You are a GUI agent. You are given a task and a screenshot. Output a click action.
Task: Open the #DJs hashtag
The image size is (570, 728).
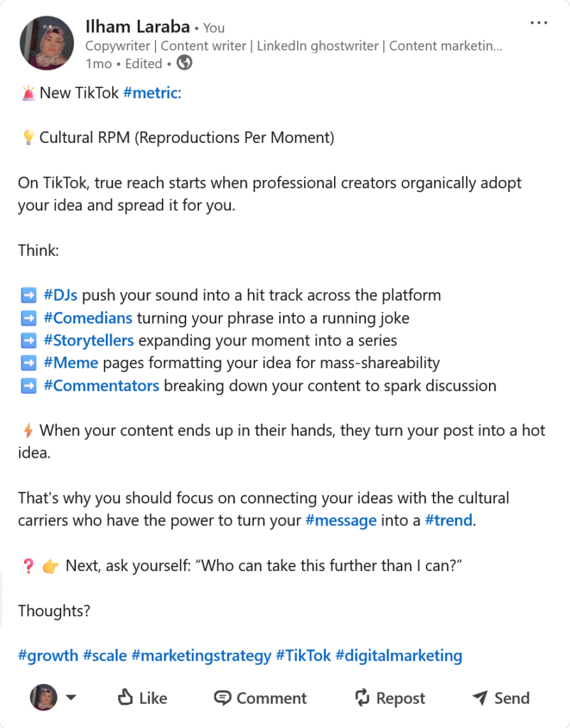60,295
